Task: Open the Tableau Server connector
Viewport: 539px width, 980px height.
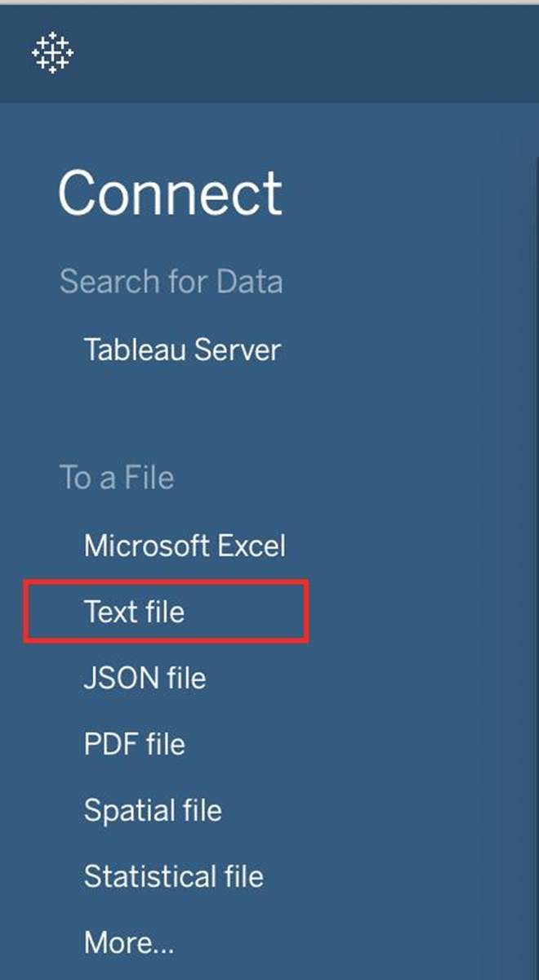Action: pyautogui.click(x=182, y=350)
